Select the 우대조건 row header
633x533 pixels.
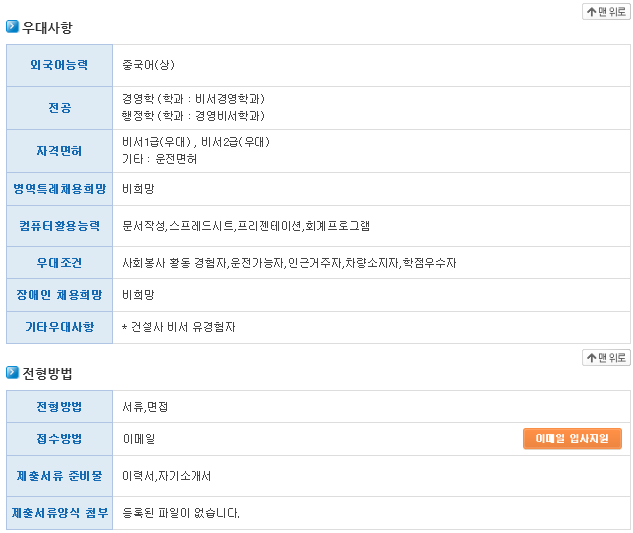point(59,263)
